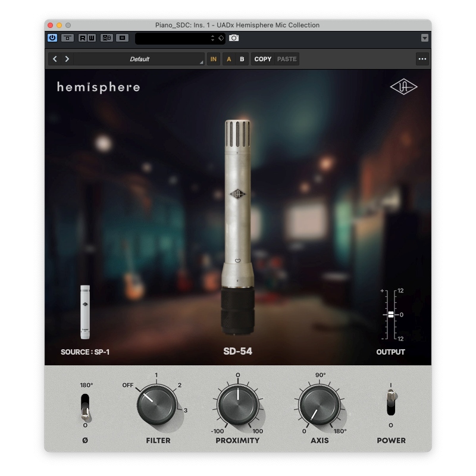Viewport: 476px width, 476px height.
Task: Toggle the IN button
Action: (x=214, y=59)
